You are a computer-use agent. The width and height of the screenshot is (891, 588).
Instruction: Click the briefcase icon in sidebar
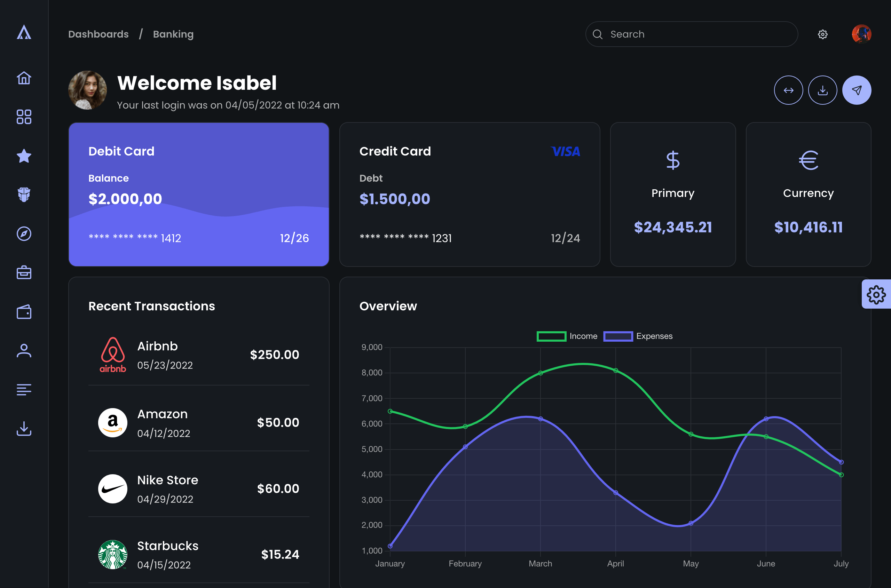pyautogui.click(x=24, y=273)
